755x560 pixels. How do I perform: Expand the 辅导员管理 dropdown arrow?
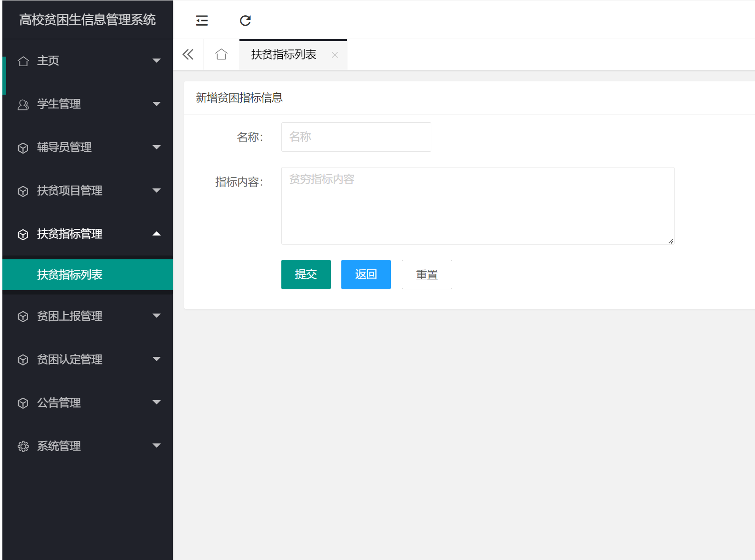click(157, 147)
